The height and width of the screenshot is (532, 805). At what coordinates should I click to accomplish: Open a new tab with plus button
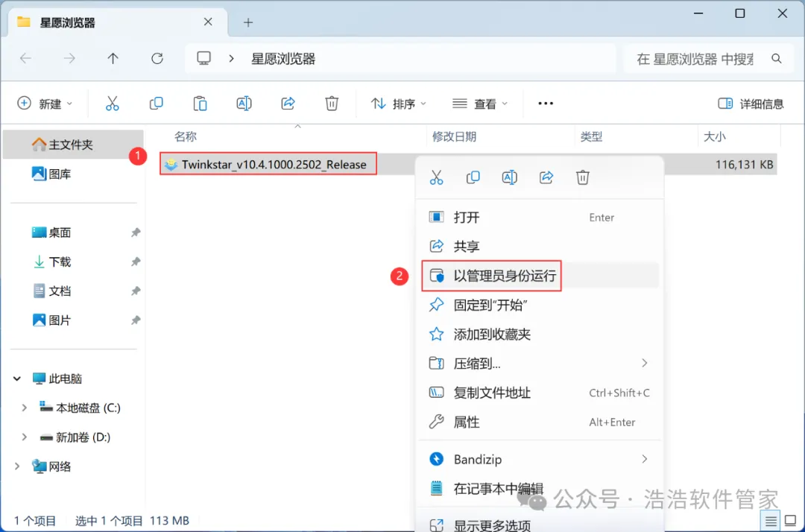(248, 22)
